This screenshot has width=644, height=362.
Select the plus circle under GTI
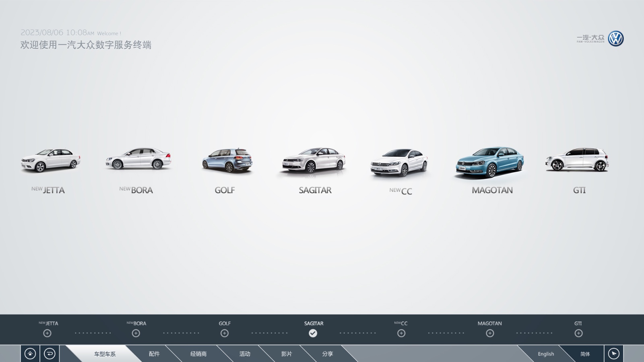(578, 333)
